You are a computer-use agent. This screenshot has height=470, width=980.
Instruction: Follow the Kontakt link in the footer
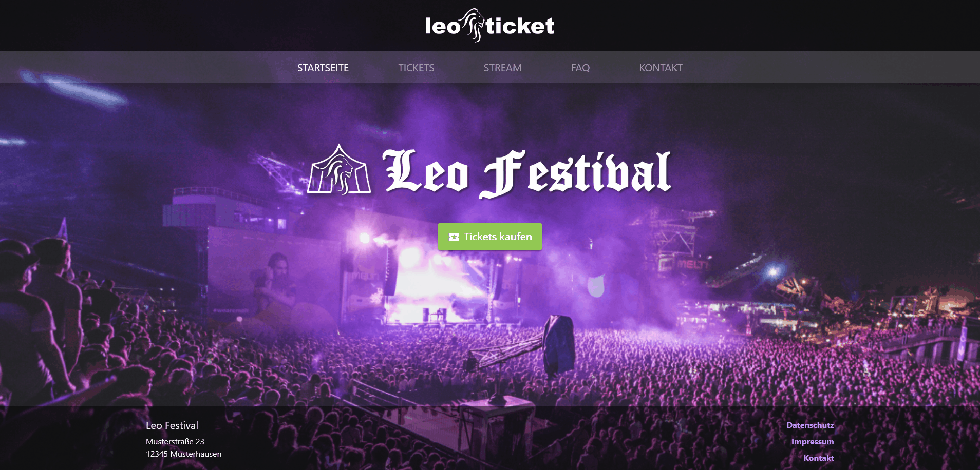[x=819, y=458]
